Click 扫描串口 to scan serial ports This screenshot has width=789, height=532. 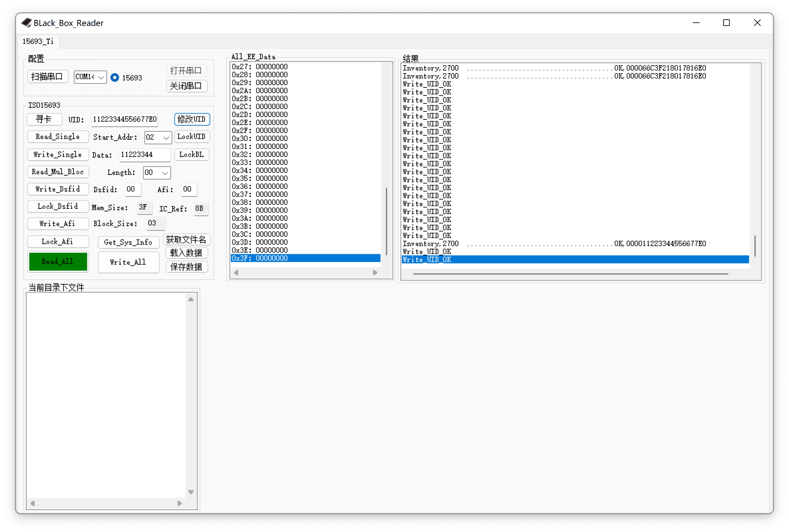click(x=47, y=76)
